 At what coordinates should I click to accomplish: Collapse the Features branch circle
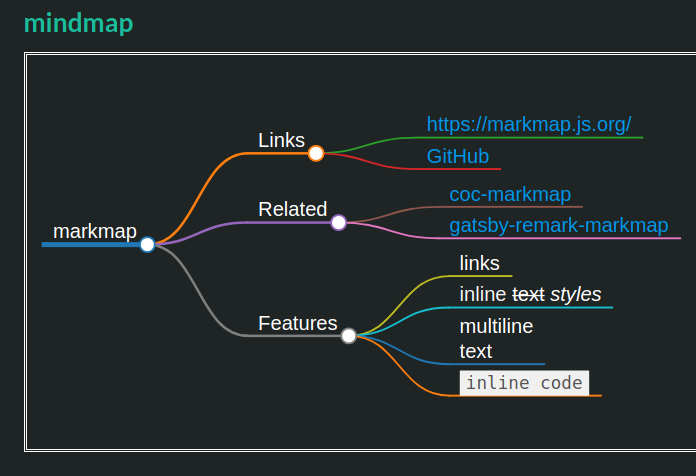point(348,336)
